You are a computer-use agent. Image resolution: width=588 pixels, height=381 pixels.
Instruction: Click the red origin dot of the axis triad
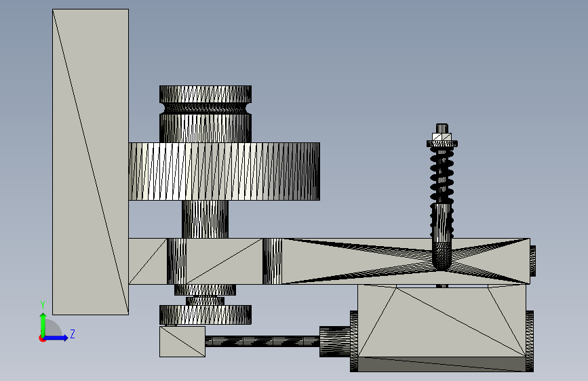coord(42,339)
